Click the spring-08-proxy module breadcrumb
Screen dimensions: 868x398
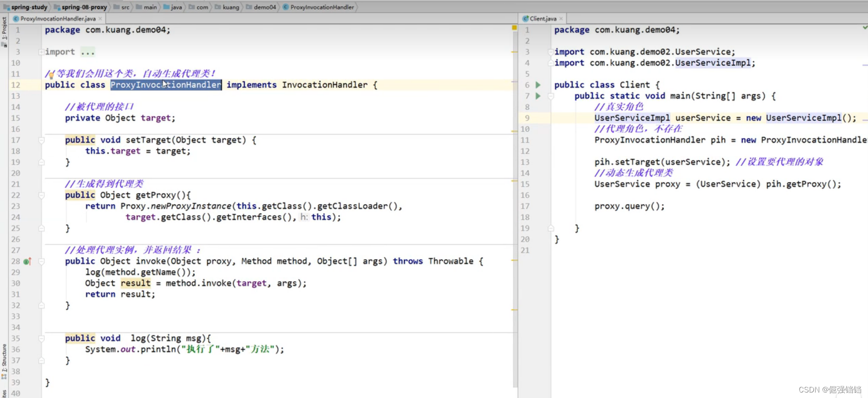tap(81, 7)
